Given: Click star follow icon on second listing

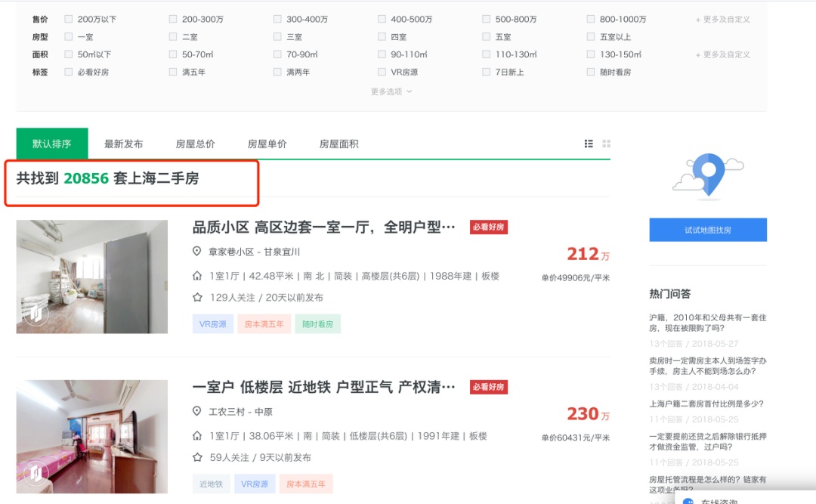Looking at the screenshot, I should point(197,458).
